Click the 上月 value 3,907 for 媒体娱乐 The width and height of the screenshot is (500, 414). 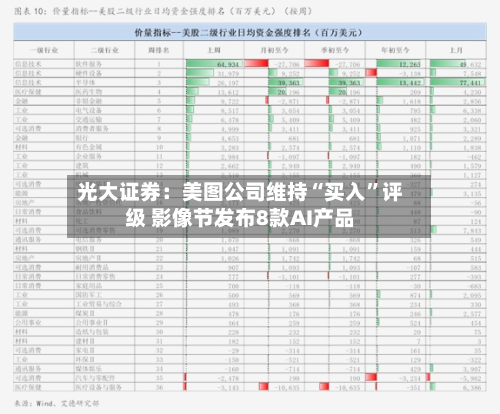pyautogui.click(x=472, y=369)
